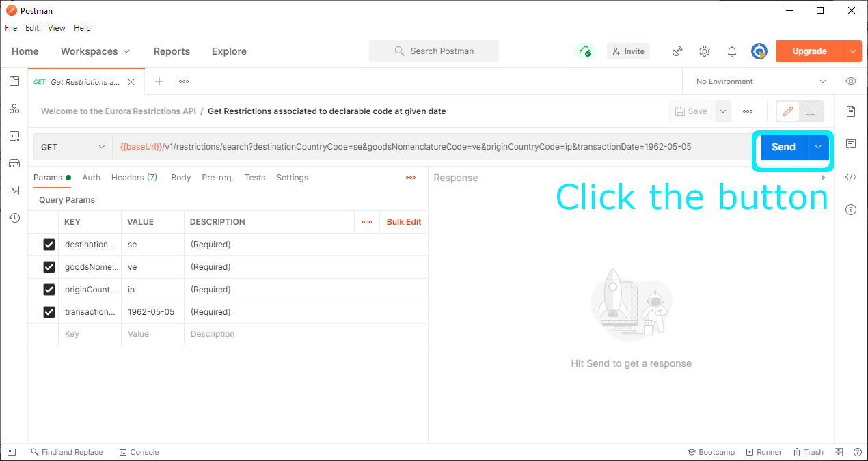
Task: Switch to the Auth tab
Action: pyautogui.click(x=91, y=178)
